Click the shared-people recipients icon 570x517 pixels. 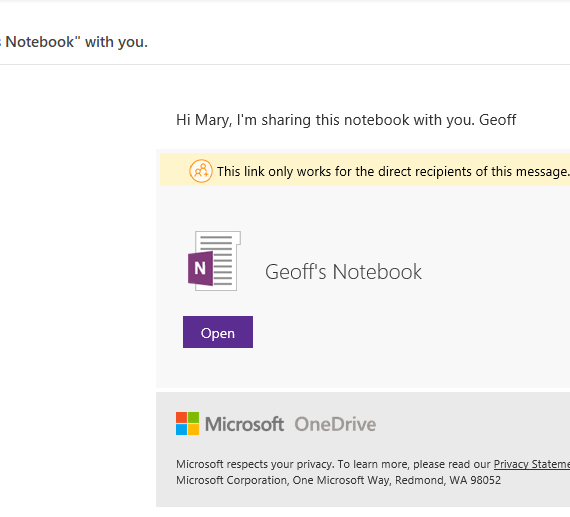tap(201, 171)
